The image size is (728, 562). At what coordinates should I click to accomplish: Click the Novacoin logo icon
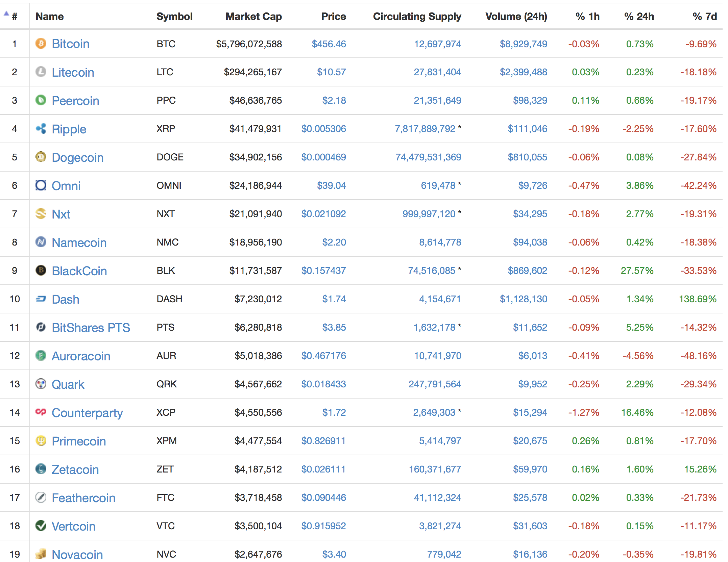coord(41,554)
